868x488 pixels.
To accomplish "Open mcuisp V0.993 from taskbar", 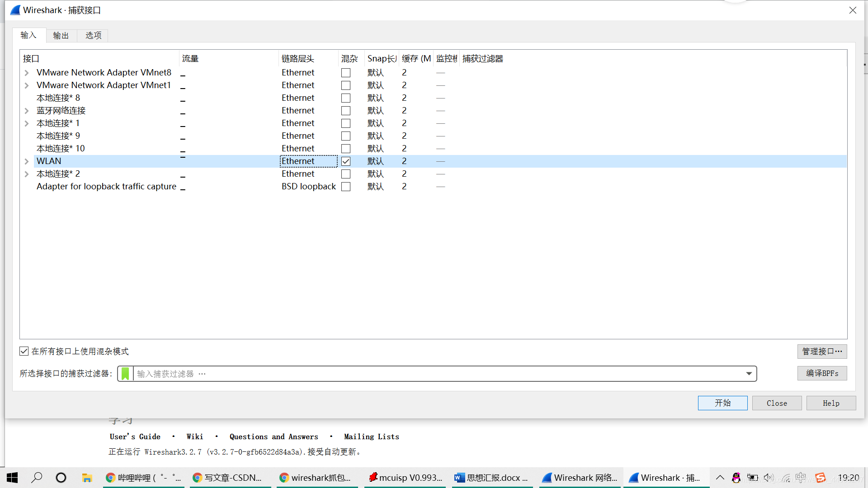I will pos(405,478).
